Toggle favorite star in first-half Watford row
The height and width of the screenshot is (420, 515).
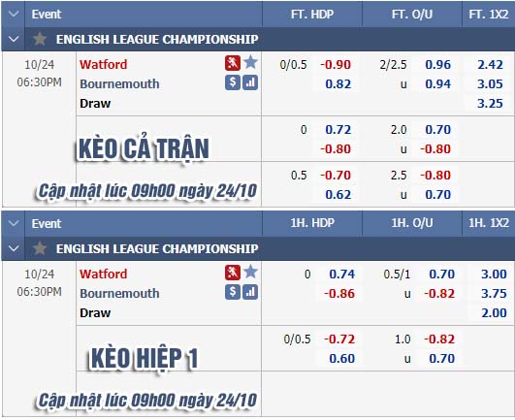pos(250,272)
